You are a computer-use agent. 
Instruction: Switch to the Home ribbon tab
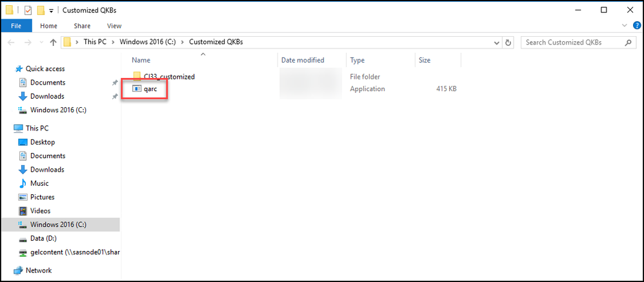[x=48, y=26]
